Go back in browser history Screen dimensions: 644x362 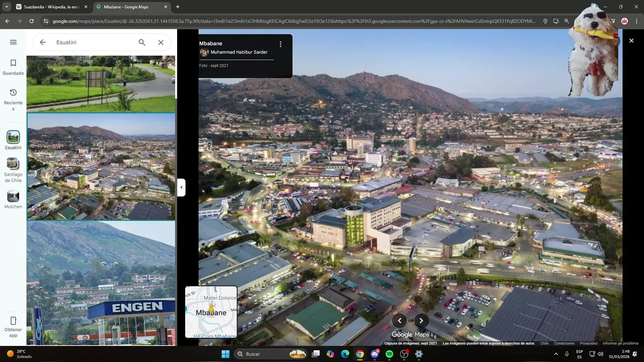point(7,21)
